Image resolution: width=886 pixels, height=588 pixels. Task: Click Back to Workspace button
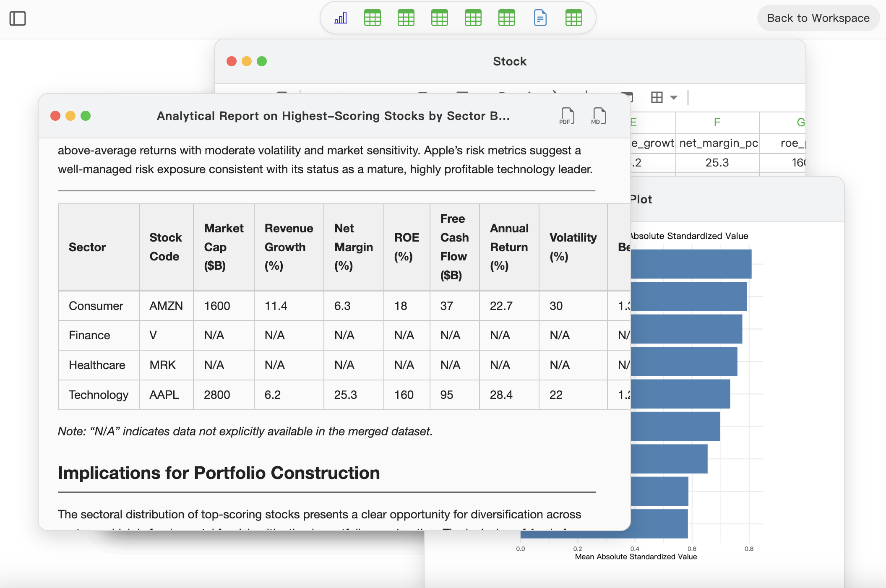point(818,18)
